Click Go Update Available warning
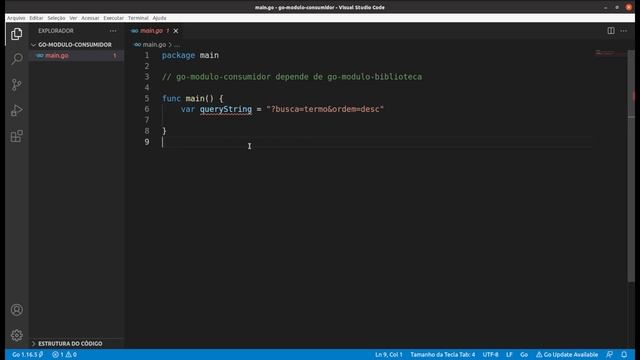 (x=567, y=355)
